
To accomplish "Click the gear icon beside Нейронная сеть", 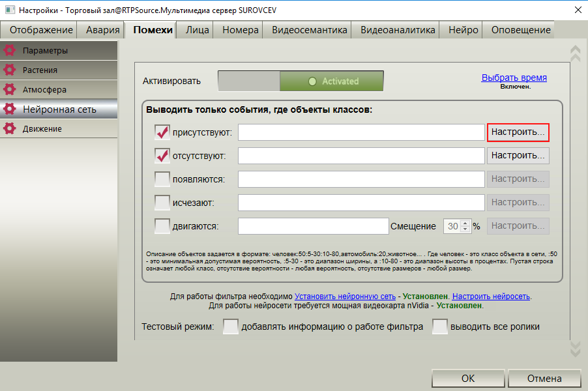I will (x=9, y=109).
